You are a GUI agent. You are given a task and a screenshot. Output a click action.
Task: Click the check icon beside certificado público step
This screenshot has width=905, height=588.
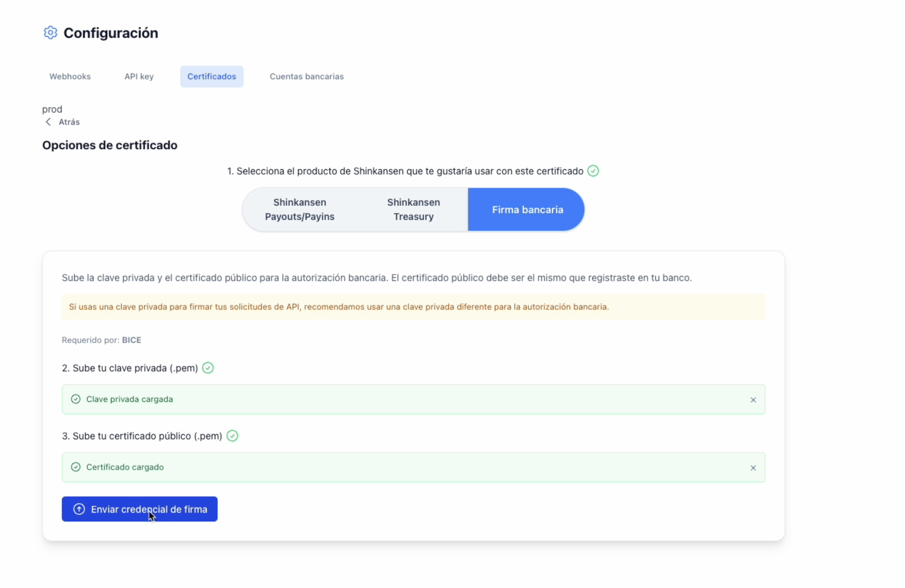click(x=232, y=436)
